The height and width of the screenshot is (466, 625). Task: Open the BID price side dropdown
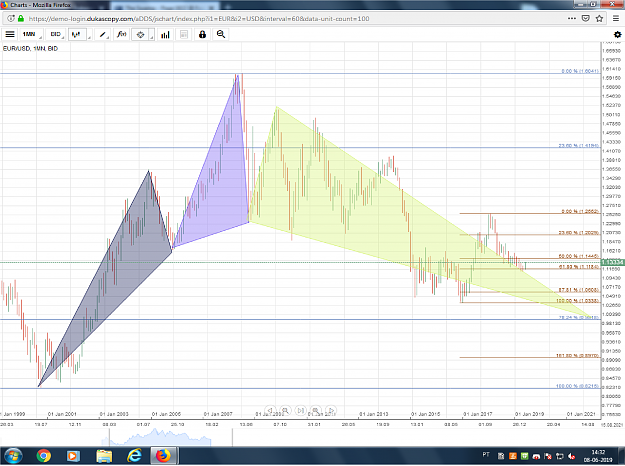(55, 35)
